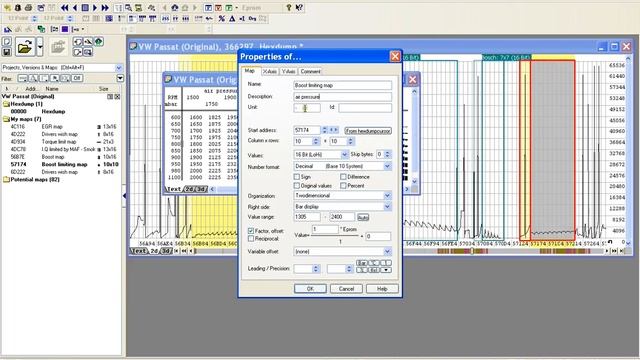The width and height of the screenshot is (640, 360).
Task: Tick the Original values checkbox
Action: point(297,186)
